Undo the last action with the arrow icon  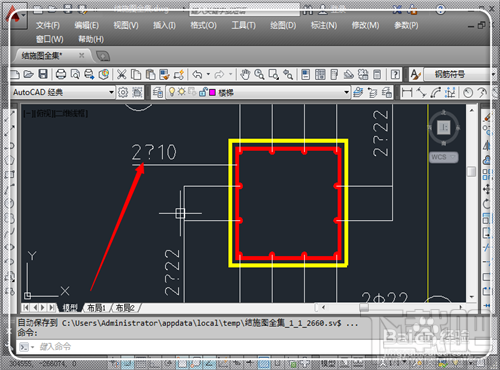(x=198, y=74)
